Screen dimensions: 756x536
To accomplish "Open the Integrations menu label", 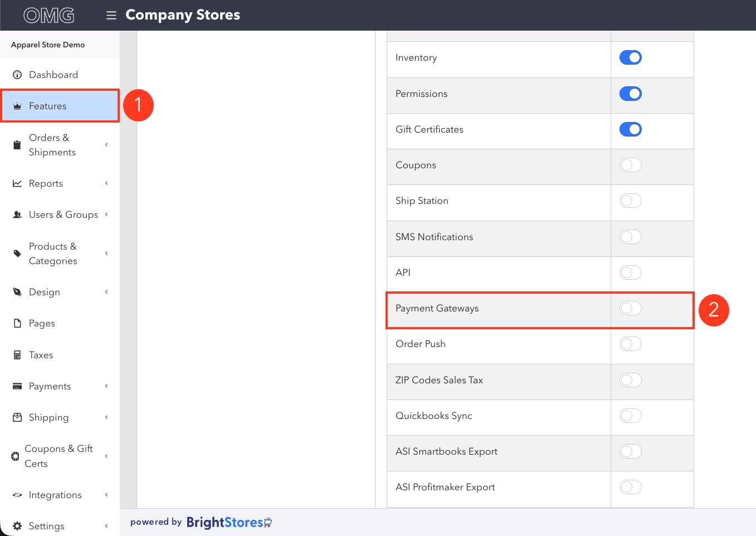I will 55,495.
